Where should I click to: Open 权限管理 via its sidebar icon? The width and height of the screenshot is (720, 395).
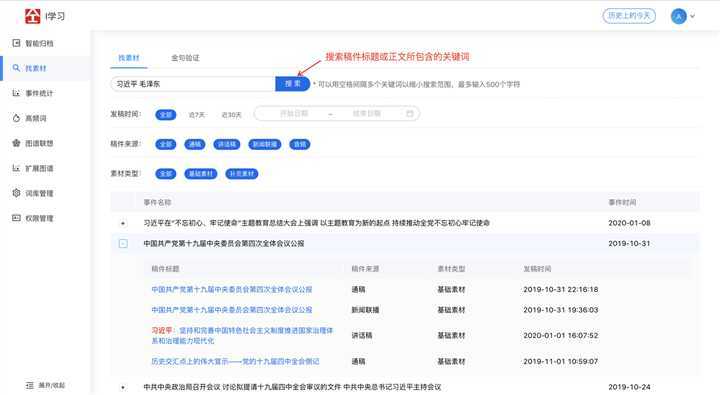point(17,218)
